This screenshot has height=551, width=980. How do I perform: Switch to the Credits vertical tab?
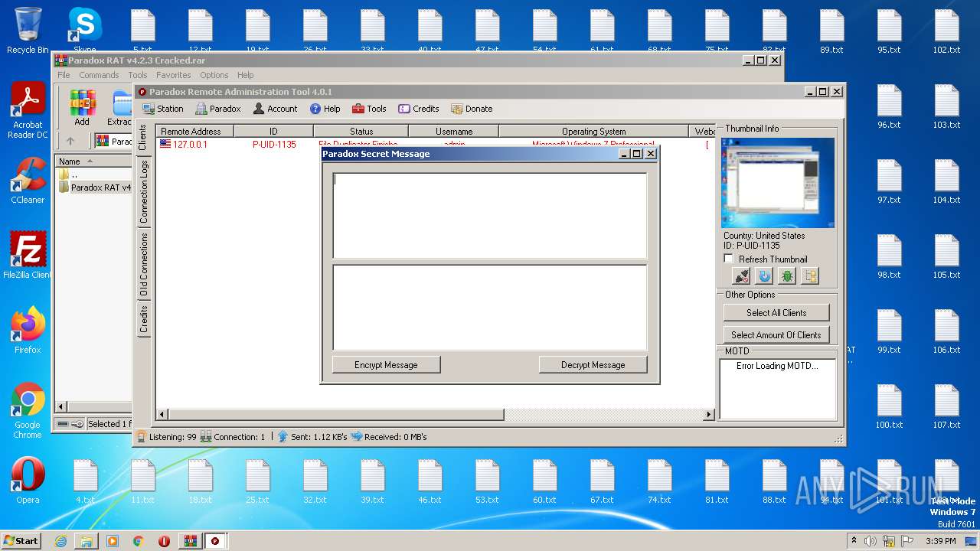pos(143,319)
